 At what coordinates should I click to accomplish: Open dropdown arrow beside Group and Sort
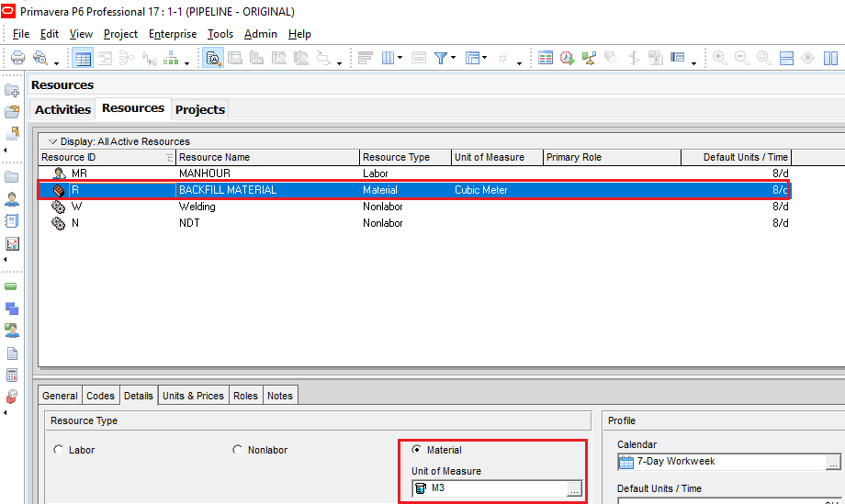coord(484,58)
